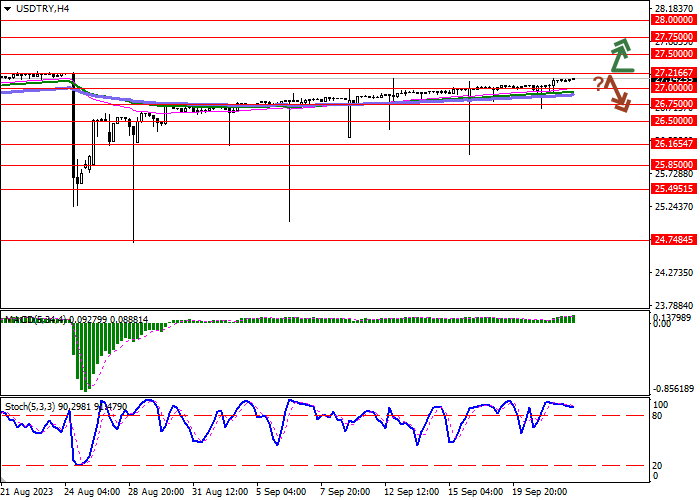Screen dimensions: 700x500
Task: Click the 24.27350 price axis value
Action: pyautogui.click(x=674, y=272)
